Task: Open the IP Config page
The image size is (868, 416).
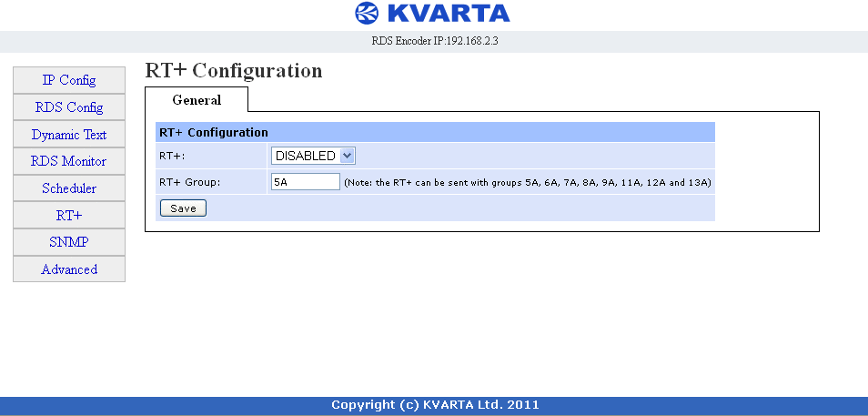Action: point(69,80)
